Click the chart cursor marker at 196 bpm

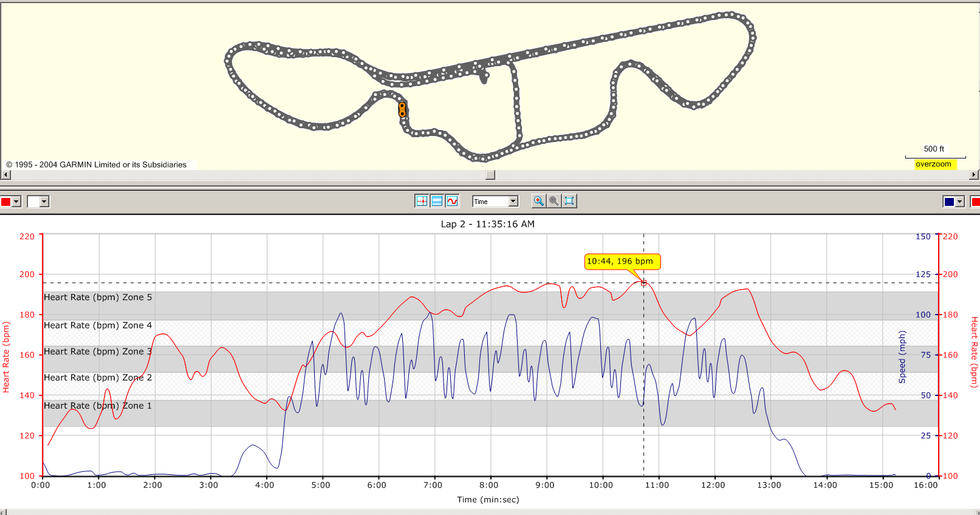[644, 282]
